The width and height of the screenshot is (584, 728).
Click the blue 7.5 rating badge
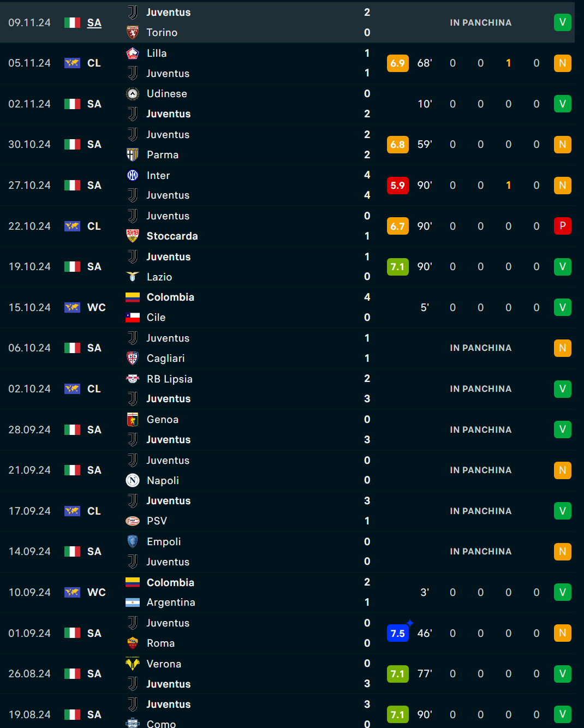pos(398,633)
